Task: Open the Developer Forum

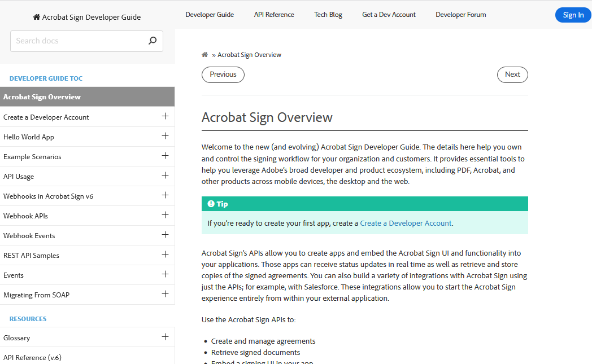Action: pos(460,14)
